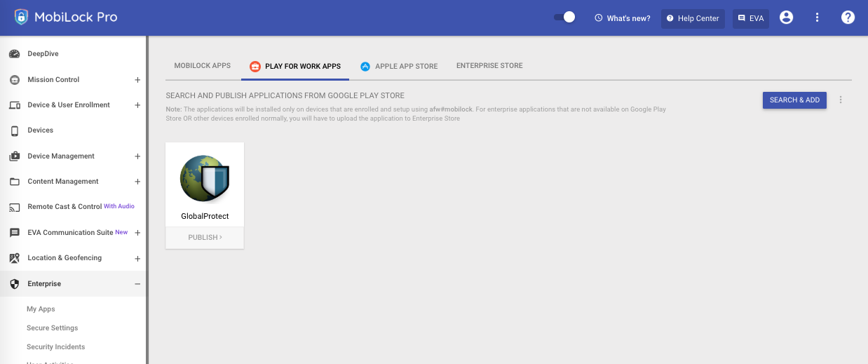Image resolution: width=868 pixels, height=364 pixels.
Task: Click the Devices phone icon
Action: pos(15,130)
